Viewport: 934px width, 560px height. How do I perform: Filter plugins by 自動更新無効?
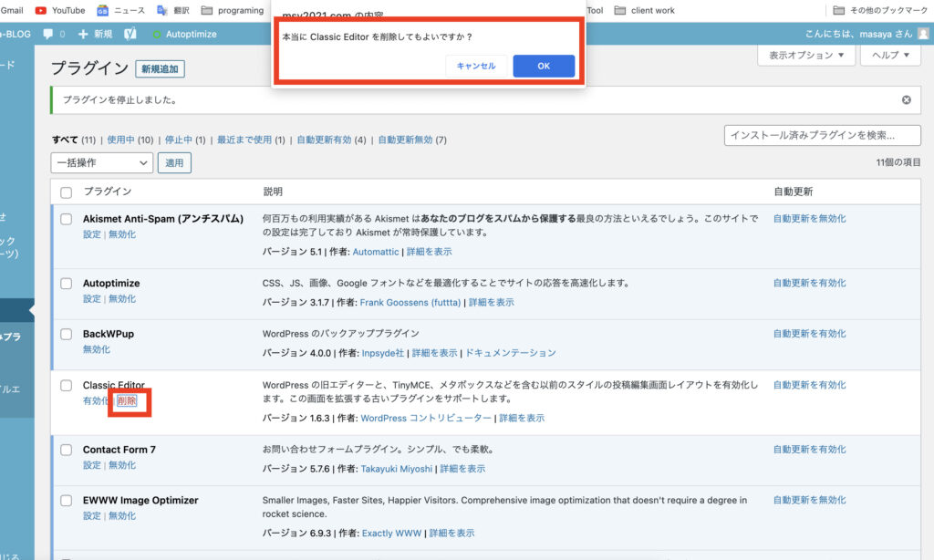[405, 140]
